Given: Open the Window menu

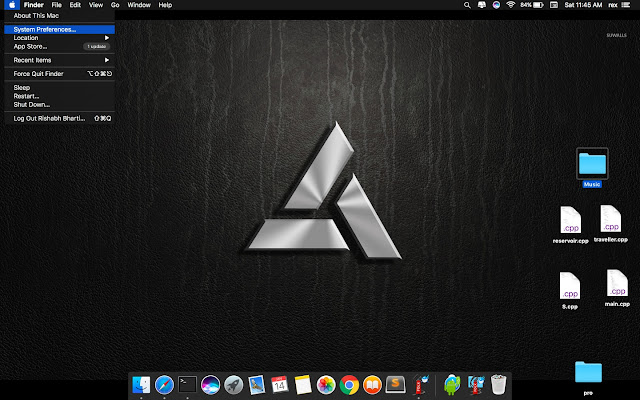Looking at the screenshot, I should pyautogui.click(x=139, y=5).
